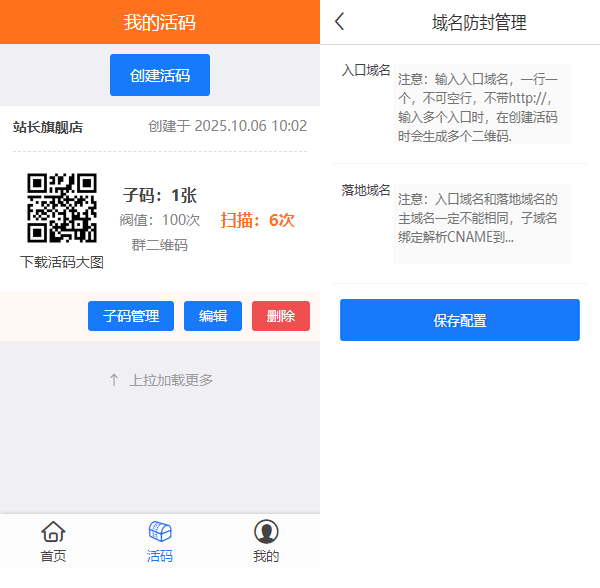Save settings with the 保存配置 button
The width and height of the screenshot is (600, 588).
pyautogui.click(x=460, y=320)
